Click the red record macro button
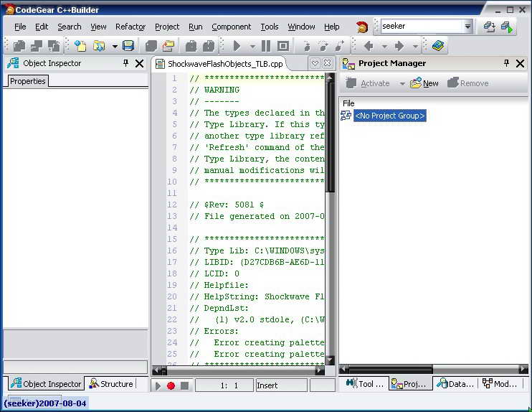Screen dimensions: 532x412 click(x=171, y=386)
